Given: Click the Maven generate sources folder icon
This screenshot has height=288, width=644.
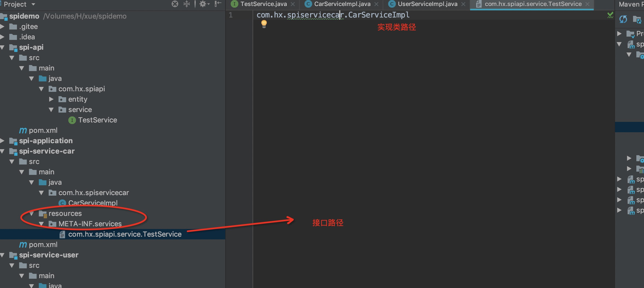Looking at the screenshot, I should pos(637,19).
